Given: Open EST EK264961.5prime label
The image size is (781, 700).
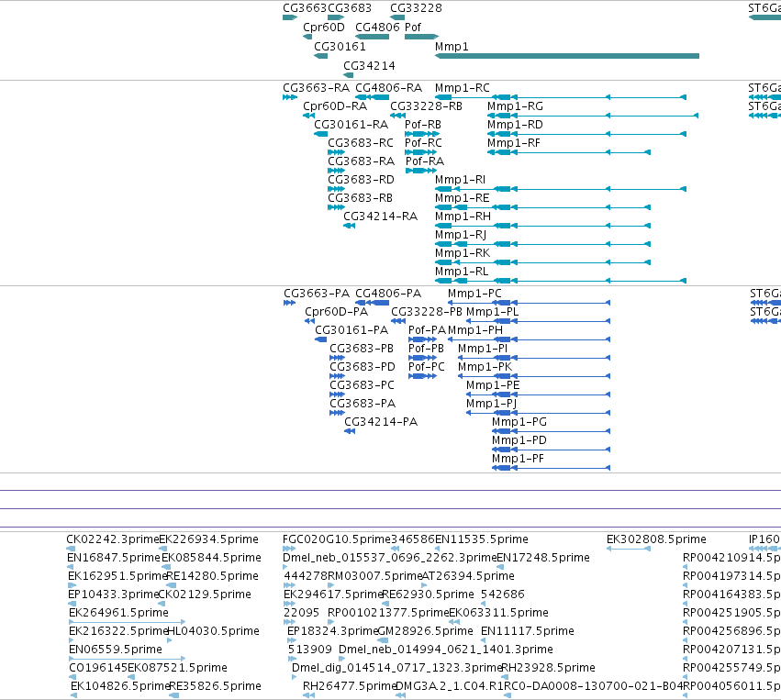Looking at the screenshot, I should click(x=118, y=613).
